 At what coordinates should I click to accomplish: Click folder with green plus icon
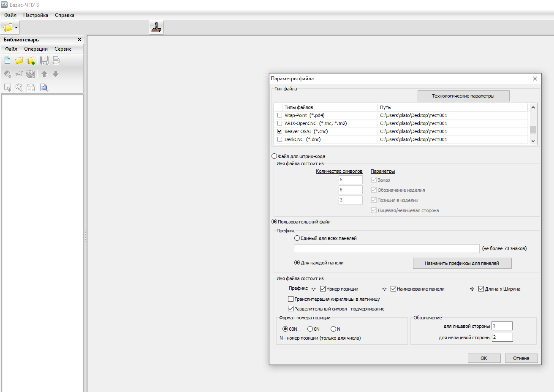point(31,60)
